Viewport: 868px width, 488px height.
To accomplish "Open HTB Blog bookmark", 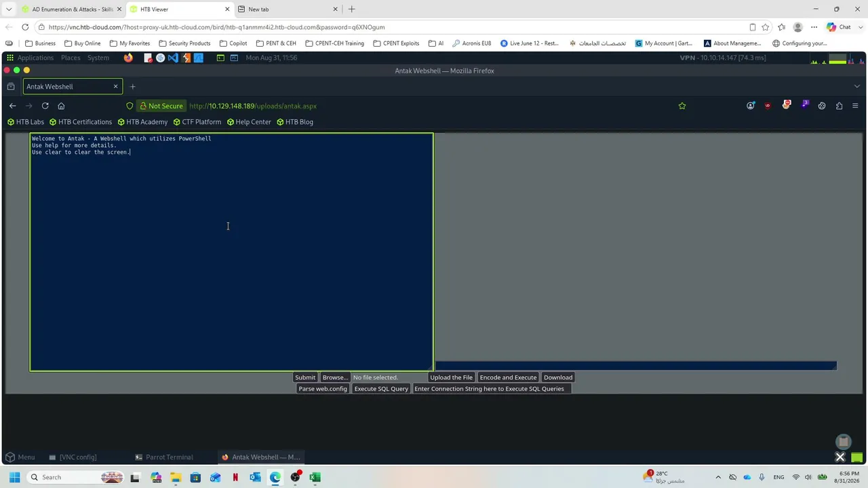I will pos(295,122).
